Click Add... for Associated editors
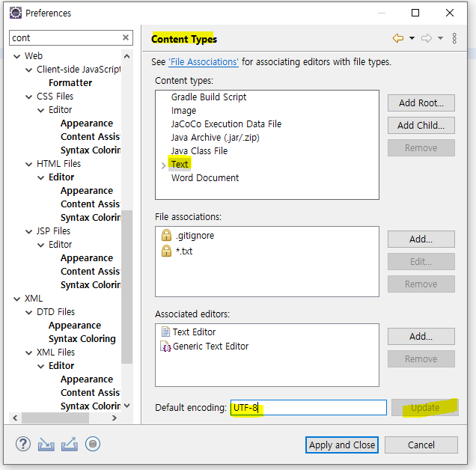 click(x=421, y=336)
